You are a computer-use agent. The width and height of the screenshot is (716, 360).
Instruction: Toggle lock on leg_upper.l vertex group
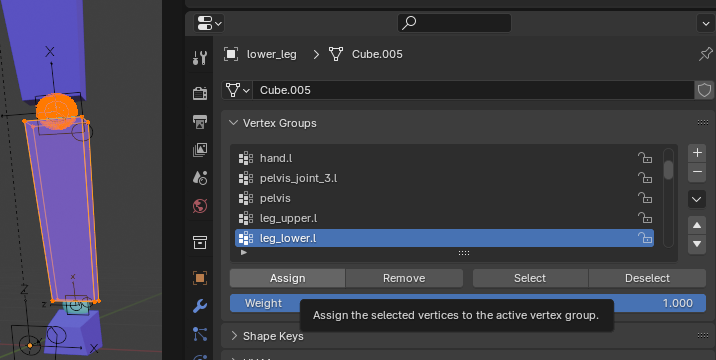[645, 218]
